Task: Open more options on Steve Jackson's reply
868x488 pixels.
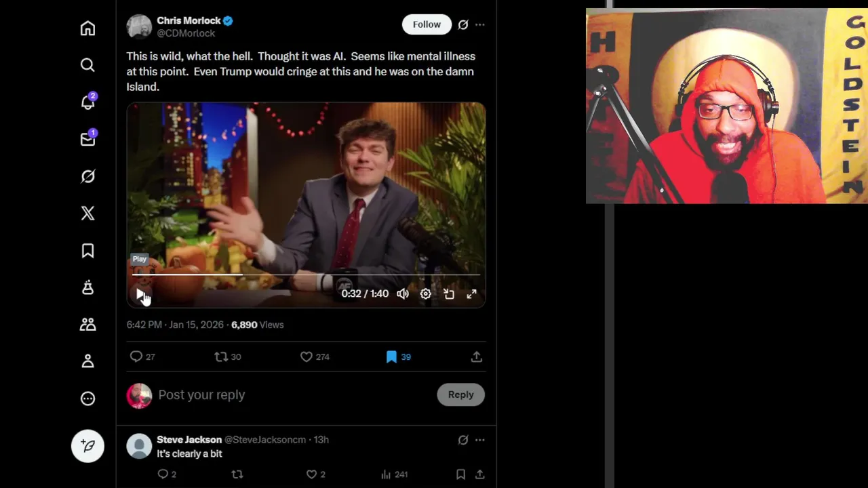Action: coord(480,440)
